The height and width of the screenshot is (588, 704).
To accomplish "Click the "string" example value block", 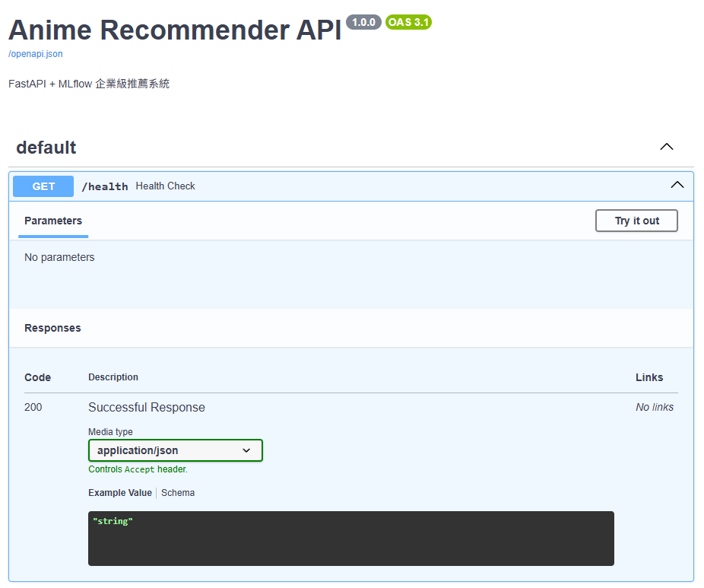I will pos(351,539).
